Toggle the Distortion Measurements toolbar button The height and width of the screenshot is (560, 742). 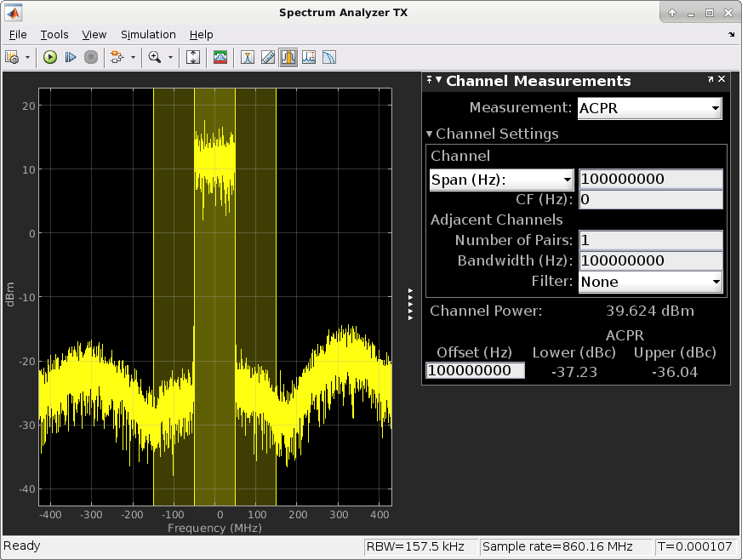(309, 57)
